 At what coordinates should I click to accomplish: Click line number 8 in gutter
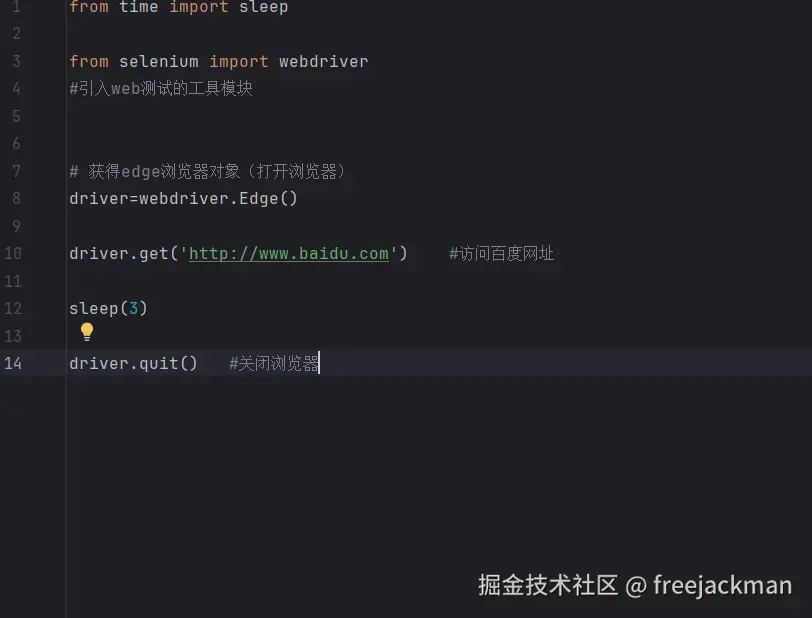pos(16,198)
